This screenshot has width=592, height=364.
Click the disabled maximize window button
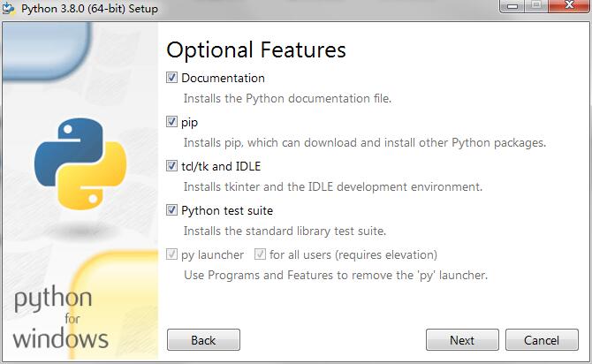[536, 6]
